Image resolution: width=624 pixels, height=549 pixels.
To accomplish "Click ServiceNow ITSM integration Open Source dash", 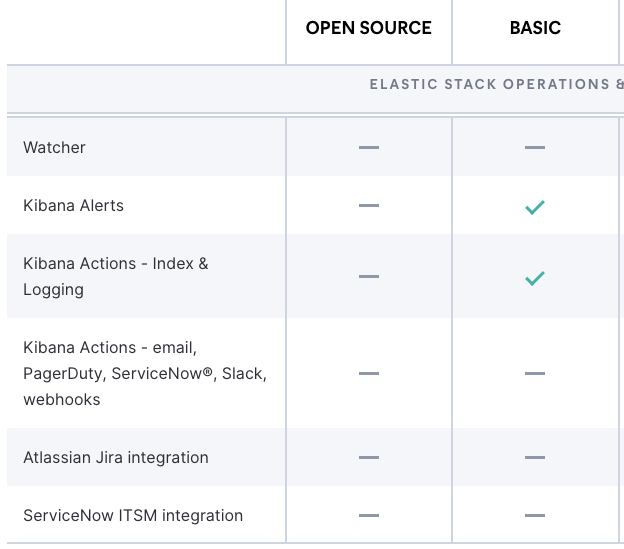I will pos(369,516).
